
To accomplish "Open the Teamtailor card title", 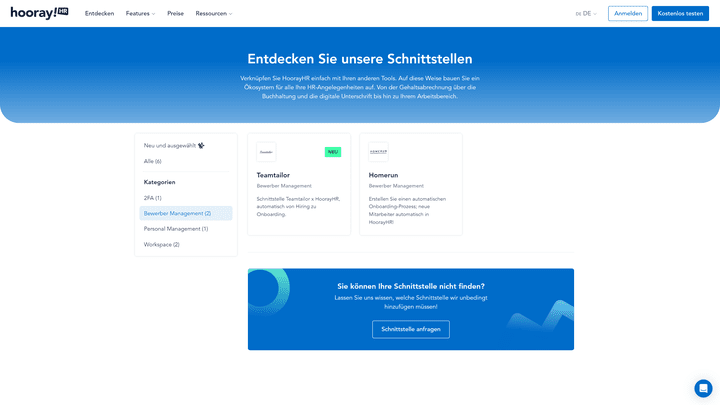I will (273, 175).
